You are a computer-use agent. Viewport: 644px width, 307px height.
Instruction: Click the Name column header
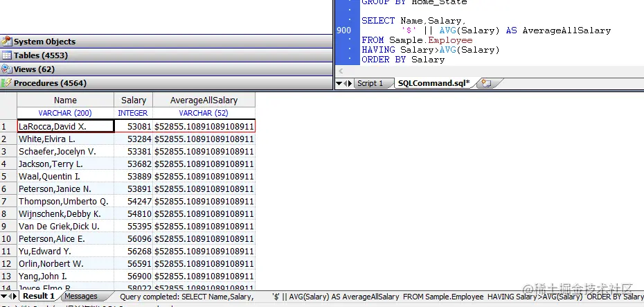pos(65,100)
